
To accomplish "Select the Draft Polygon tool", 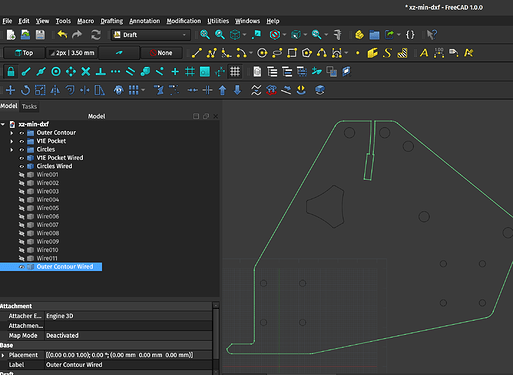I will (307, 53).
